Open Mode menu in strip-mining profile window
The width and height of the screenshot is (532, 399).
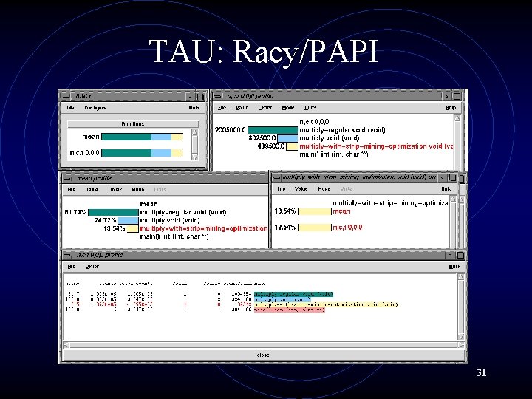tap(324, 188)
